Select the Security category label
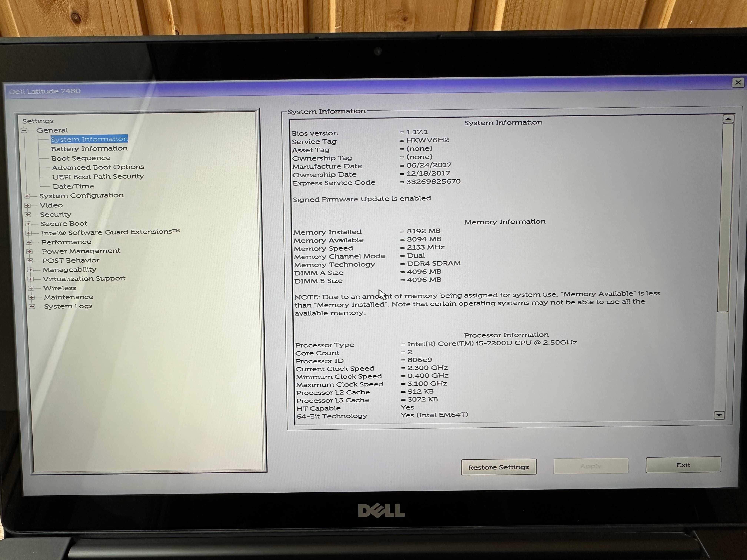 [56, 214]
